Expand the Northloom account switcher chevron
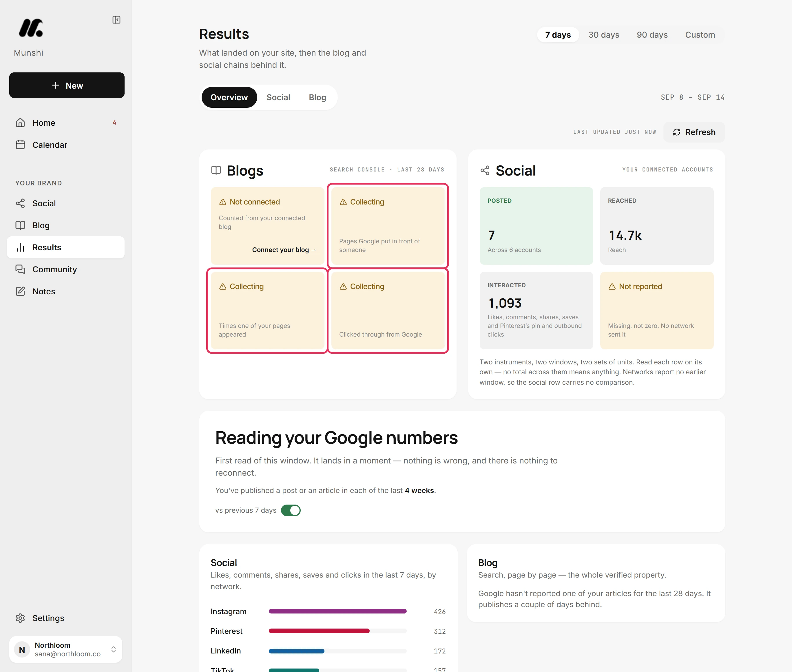The image size is (792, 672). [x=113, y=649]
